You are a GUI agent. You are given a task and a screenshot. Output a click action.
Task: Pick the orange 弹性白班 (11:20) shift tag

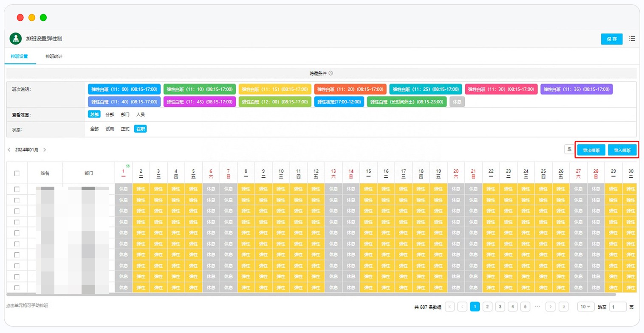click(350, 90)
